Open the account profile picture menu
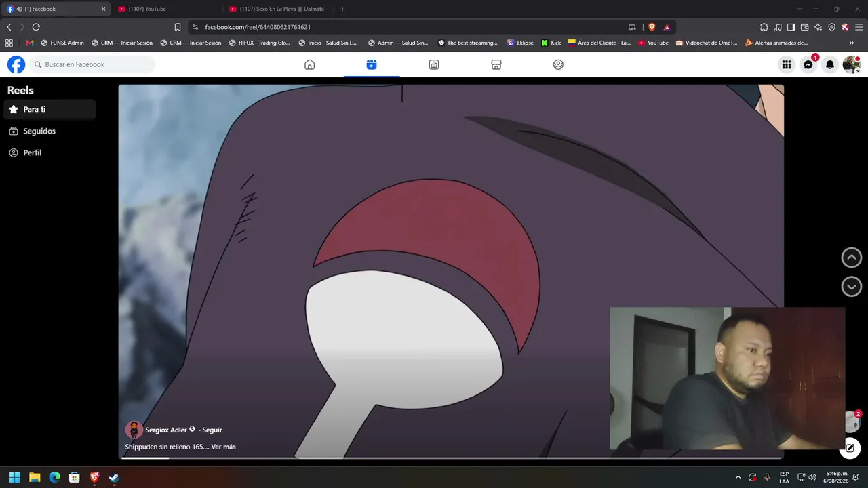Image resolution: width=868 pixels, height=488 pixels. [x=851, y=64]
